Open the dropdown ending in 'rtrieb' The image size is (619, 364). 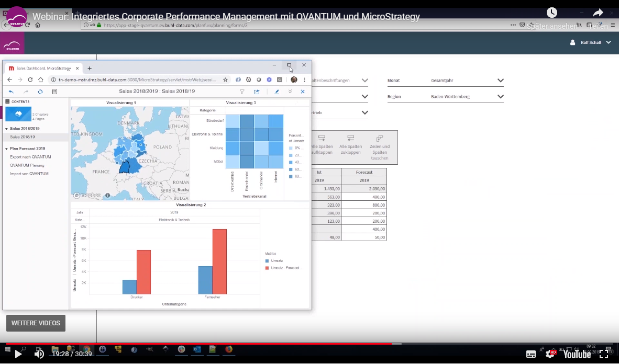coord(340,113)
